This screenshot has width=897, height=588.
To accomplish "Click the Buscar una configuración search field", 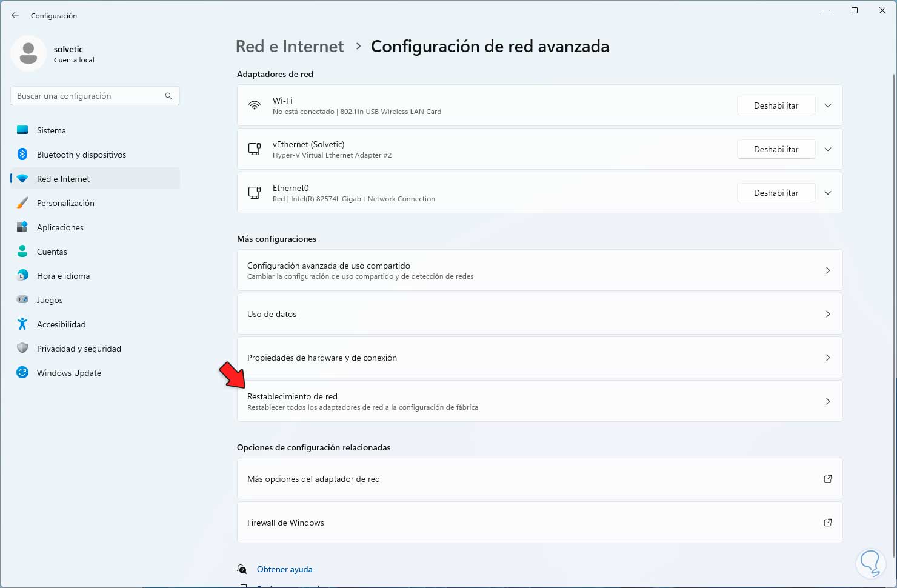I will (88, 96).
